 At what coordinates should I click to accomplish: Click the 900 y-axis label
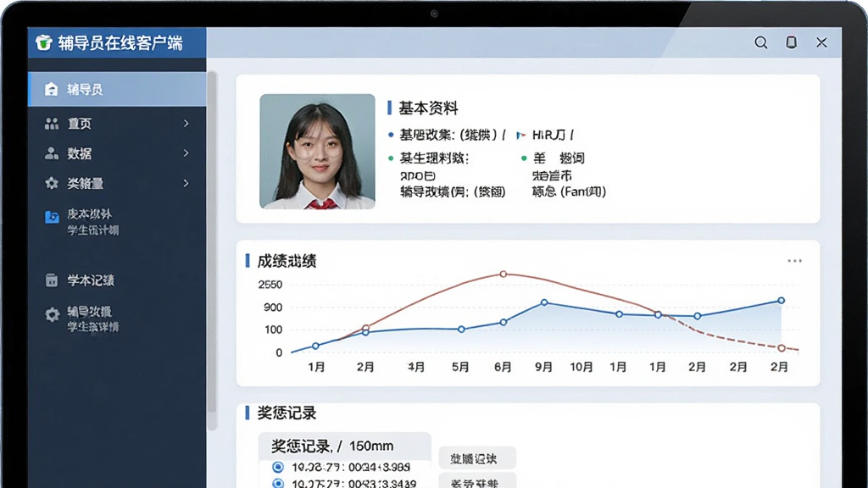click(273, 307)
